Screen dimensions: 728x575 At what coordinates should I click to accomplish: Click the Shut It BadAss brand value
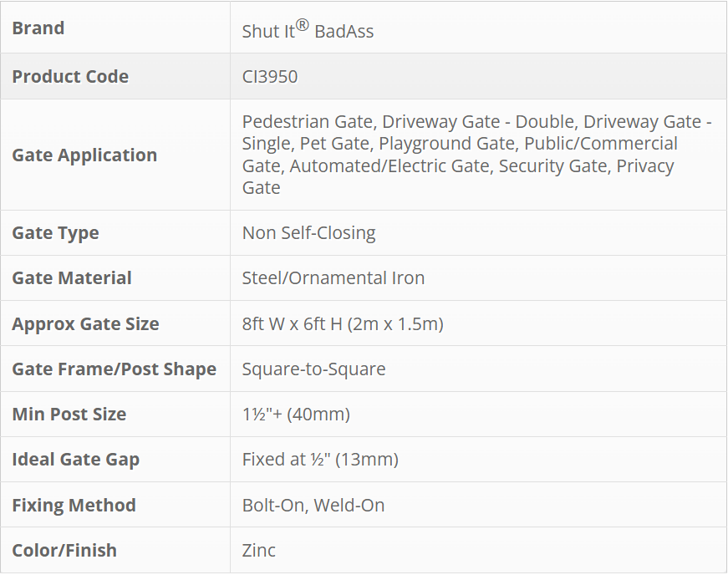(308, 30)
